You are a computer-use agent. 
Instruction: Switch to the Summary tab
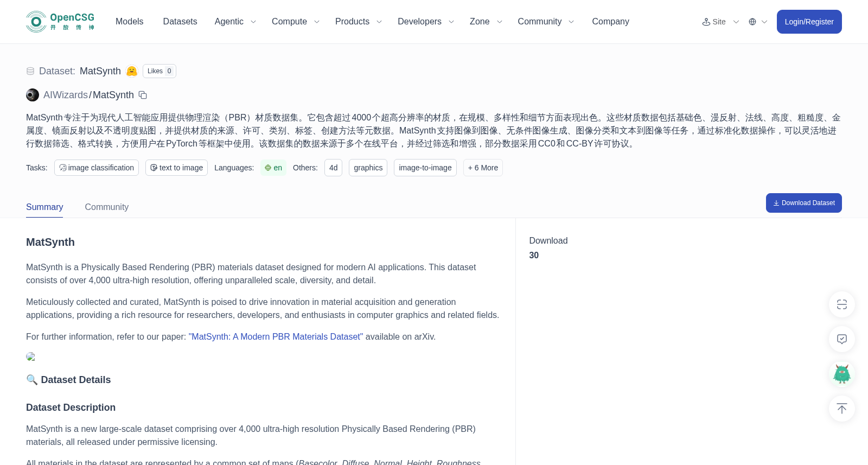tap(44, 207)
